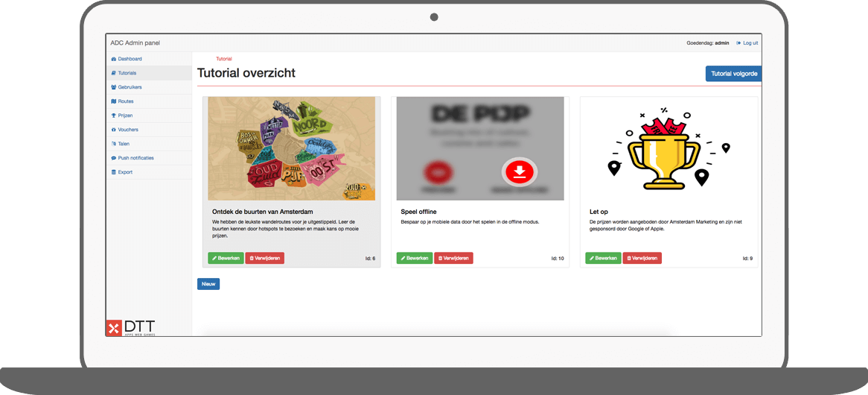Click the Amsterdam neighborhoods map thumbnail

tap(292, 148)
